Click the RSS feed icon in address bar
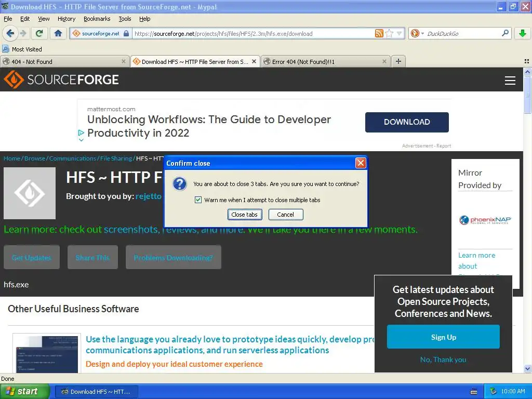 pyautogui.click(x=379, y=33)
